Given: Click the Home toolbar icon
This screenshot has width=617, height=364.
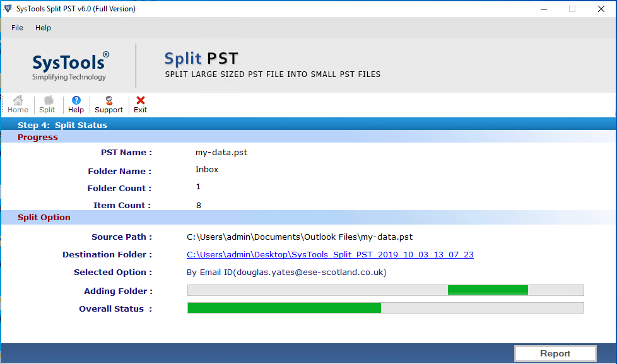Looking at the screenshot, I should (x=18, y=105).
